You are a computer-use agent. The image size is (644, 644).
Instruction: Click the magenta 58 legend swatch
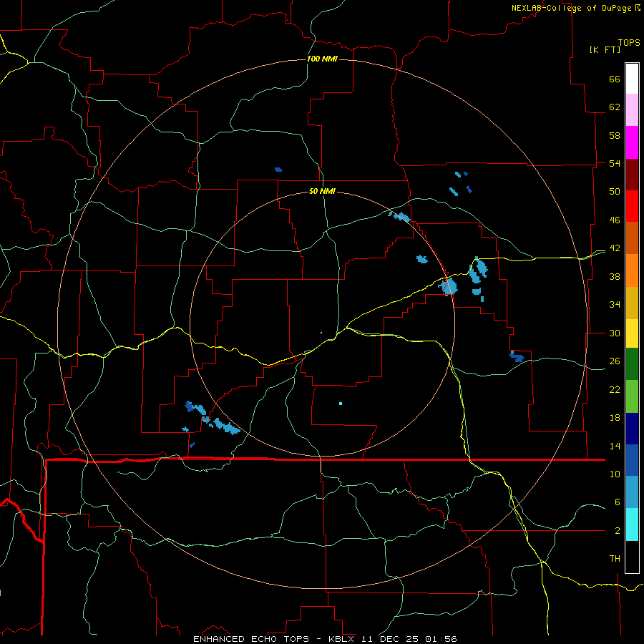click(632, 142)
